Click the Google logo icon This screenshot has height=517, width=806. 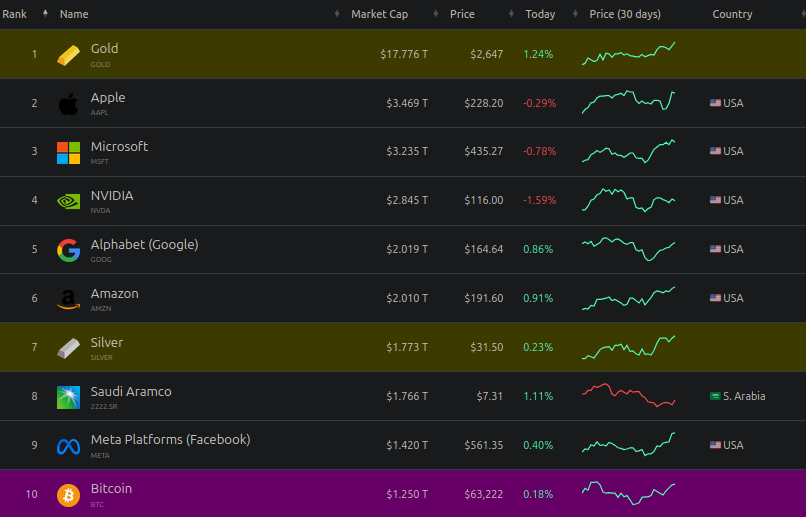[x=68, y=250]
